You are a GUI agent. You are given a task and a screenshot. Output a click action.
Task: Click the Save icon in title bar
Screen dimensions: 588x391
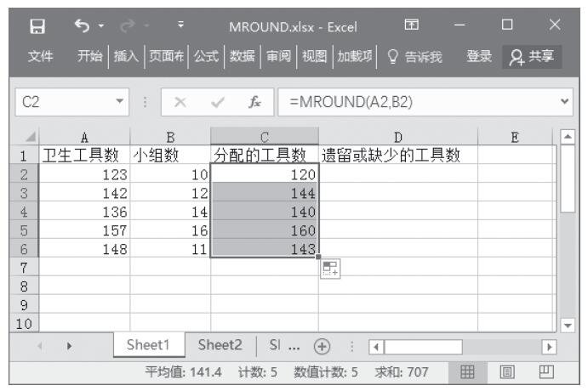[36, 25]
